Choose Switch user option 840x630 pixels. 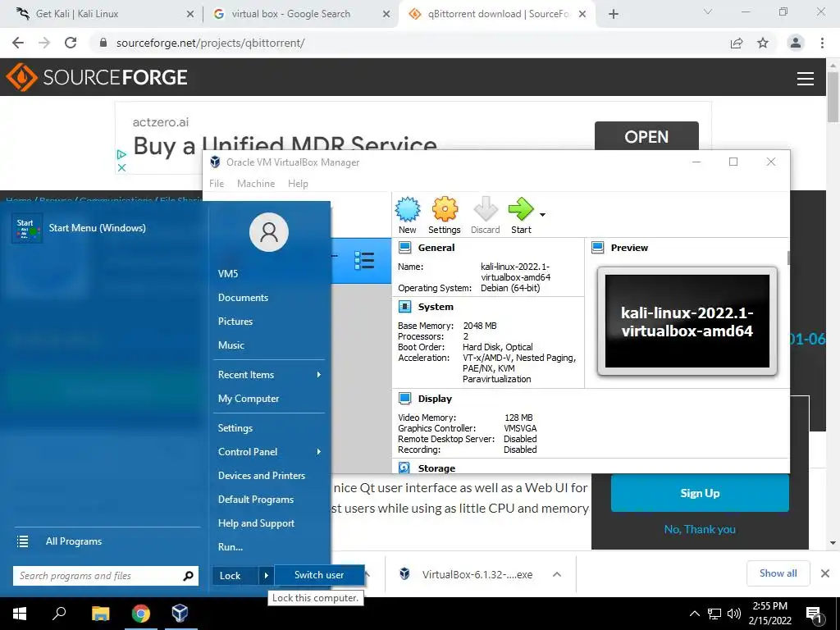pos(319,575)
